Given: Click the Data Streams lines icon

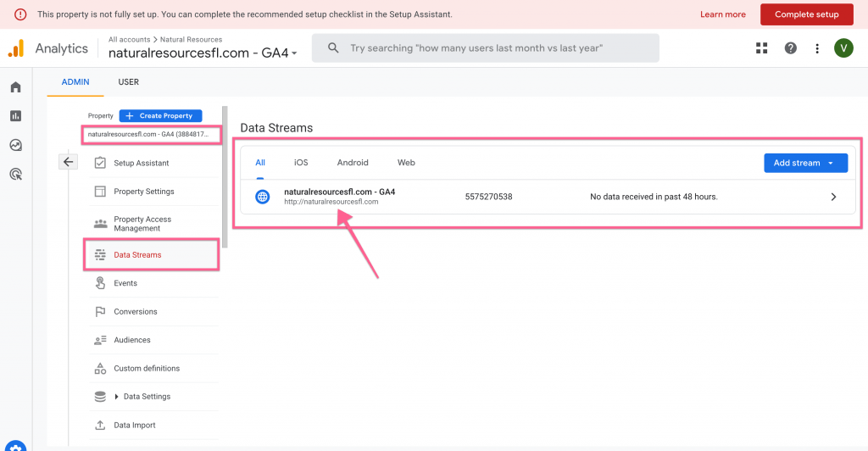Looking at the screenshot, I should click(x=100, y=254).
